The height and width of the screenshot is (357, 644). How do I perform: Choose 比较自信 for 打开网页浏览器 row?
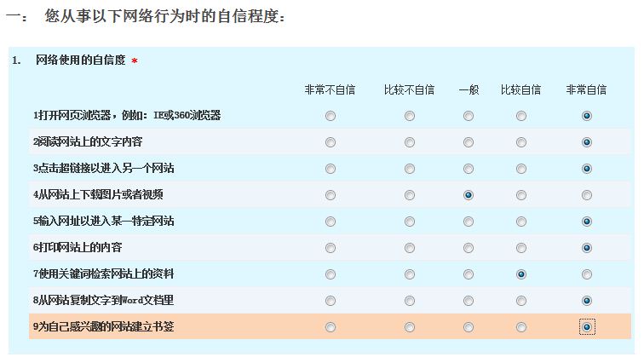pos(520,116)
